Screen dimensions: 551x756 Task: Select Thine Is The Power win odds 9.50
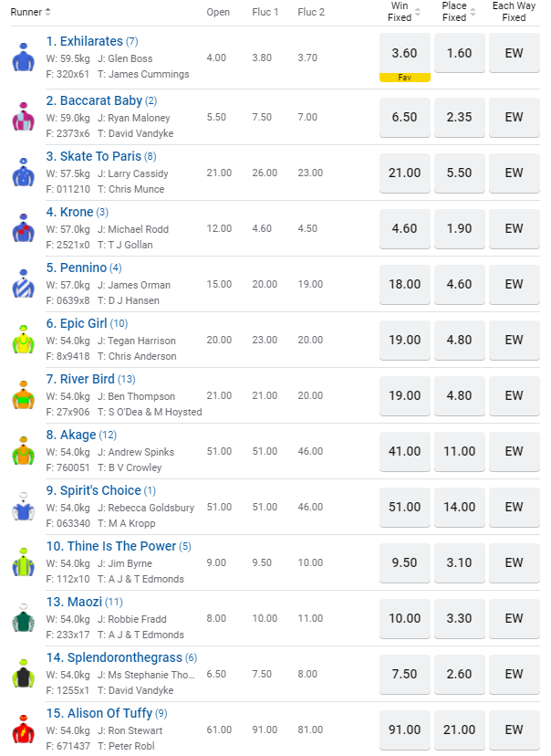(404, 562)
